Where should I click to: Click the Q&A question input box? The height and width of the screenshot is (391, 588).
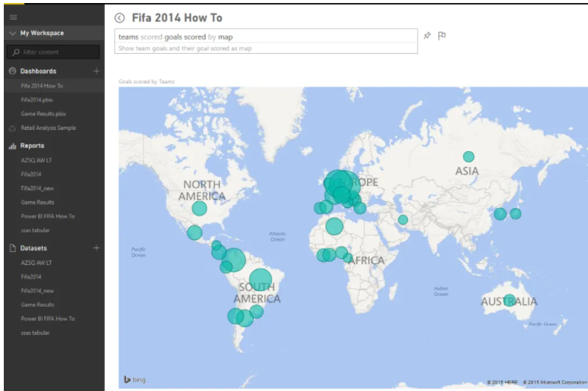[266, 36]
